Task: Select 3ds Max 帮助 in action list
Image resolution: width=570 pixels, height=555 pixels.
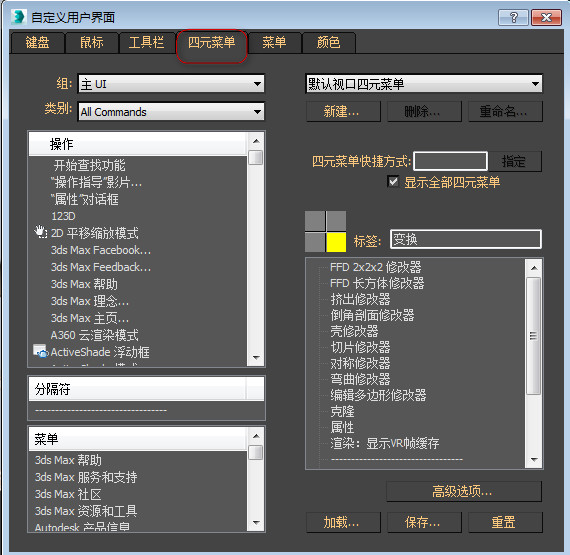Action: [84, 284]
